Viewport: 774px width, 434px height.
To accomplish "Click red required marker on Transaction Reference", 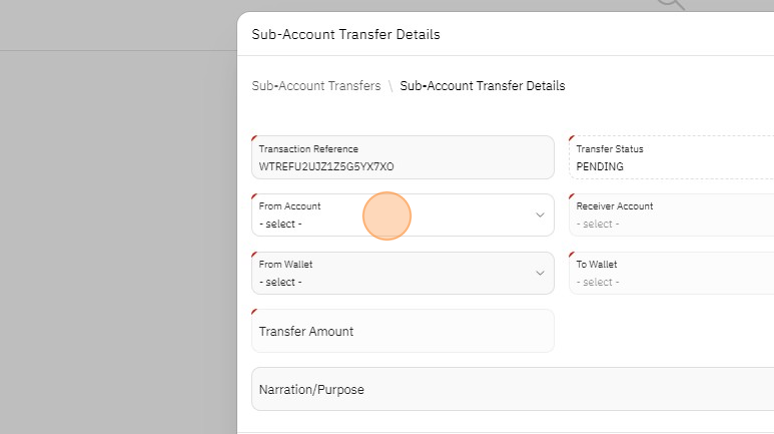I will [x=255, y=139].
